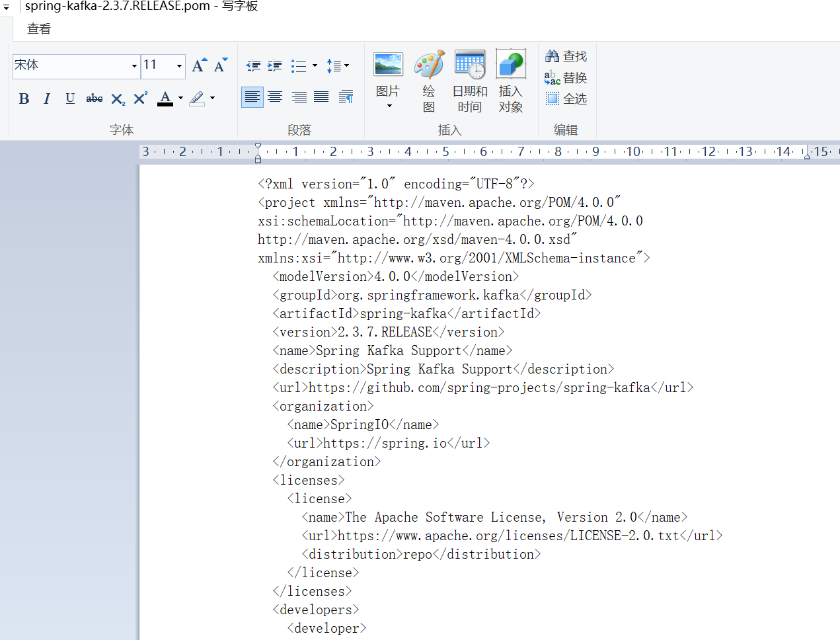Toggle subscript formatting
The image size is (840, 640).
[118, 99]
